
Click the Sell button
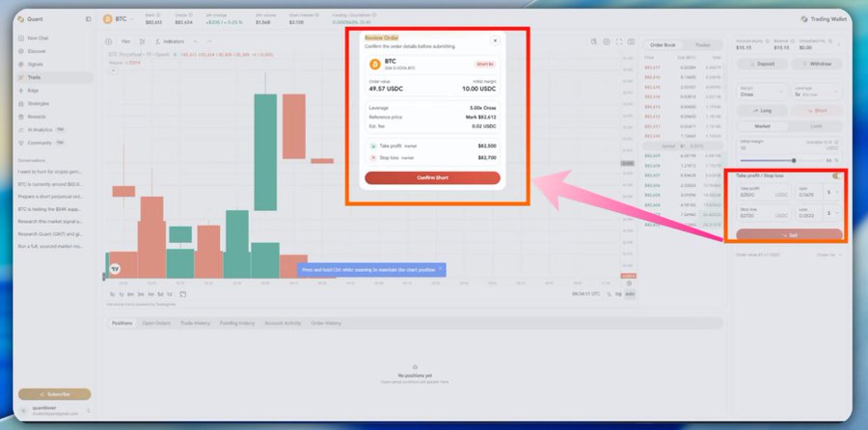[789, 234]
